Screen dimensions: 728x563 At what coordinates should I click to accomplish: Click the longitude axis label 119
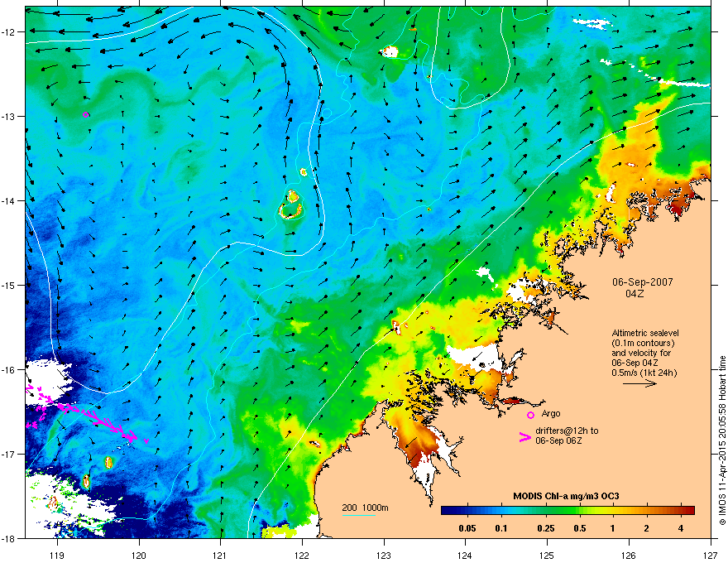pyautogui.click(x=57, y=555)
